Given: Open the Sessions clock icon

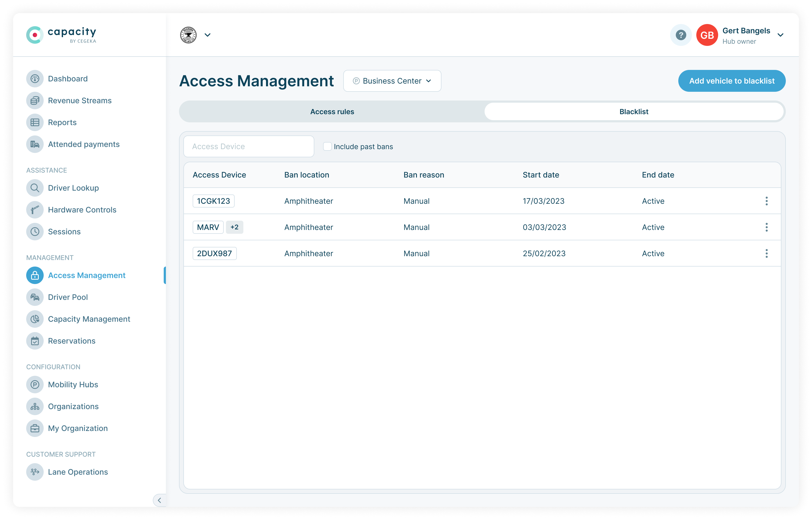Looking at the screenshot, I should click(35, 232).
